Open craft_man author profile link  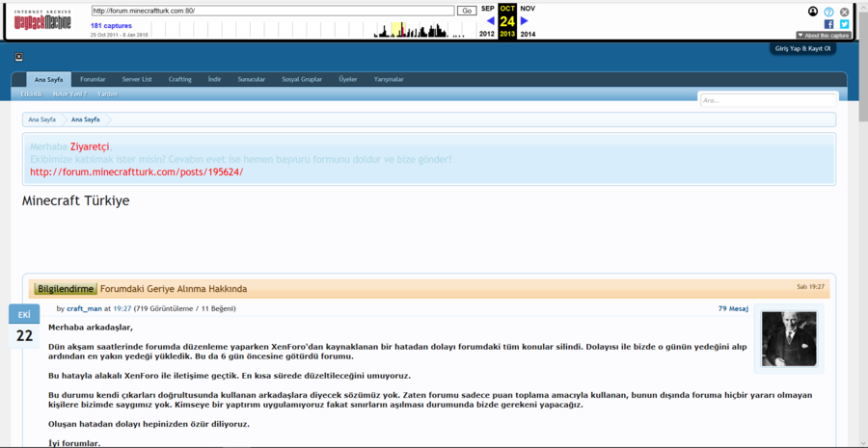pyautogui.click(x=84, y=308)
